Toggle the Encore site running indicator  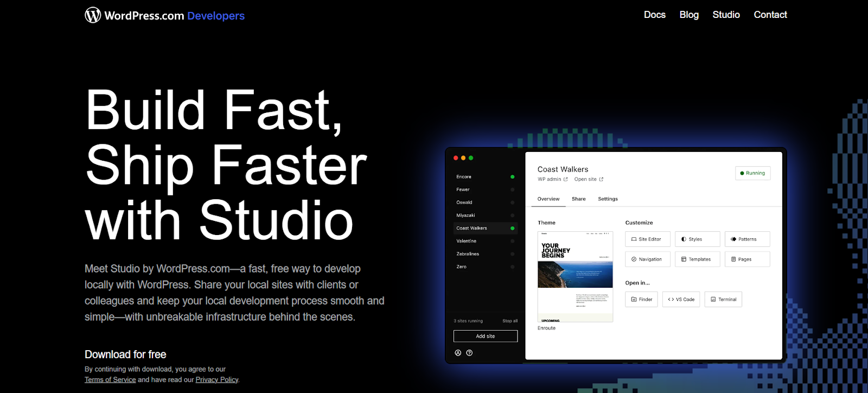tap(512, 177)
